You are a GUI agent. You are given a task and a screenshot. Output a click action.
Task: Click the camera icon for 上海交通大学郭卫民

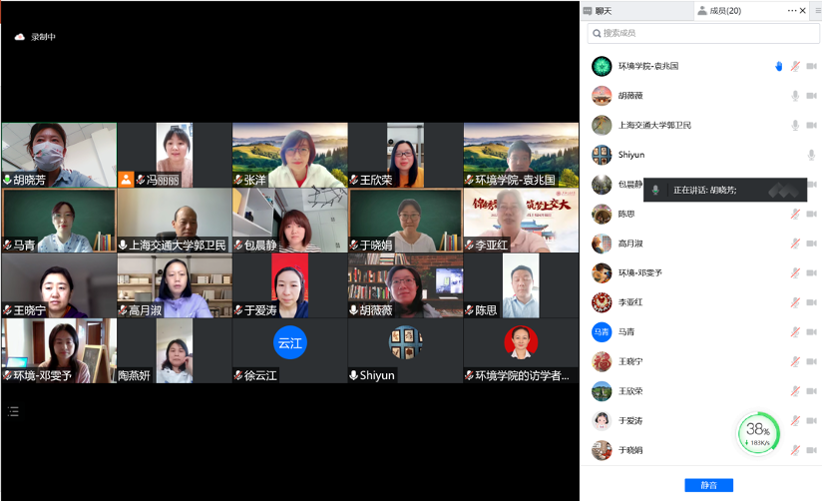(811, 126)
